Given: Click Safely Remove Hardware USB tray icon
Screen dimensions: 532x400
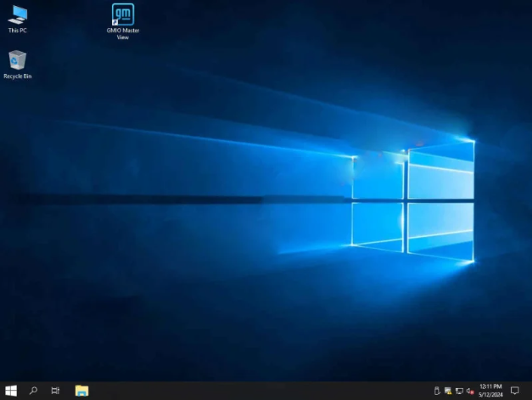Looking at the screenshot, I should [437, 392].
